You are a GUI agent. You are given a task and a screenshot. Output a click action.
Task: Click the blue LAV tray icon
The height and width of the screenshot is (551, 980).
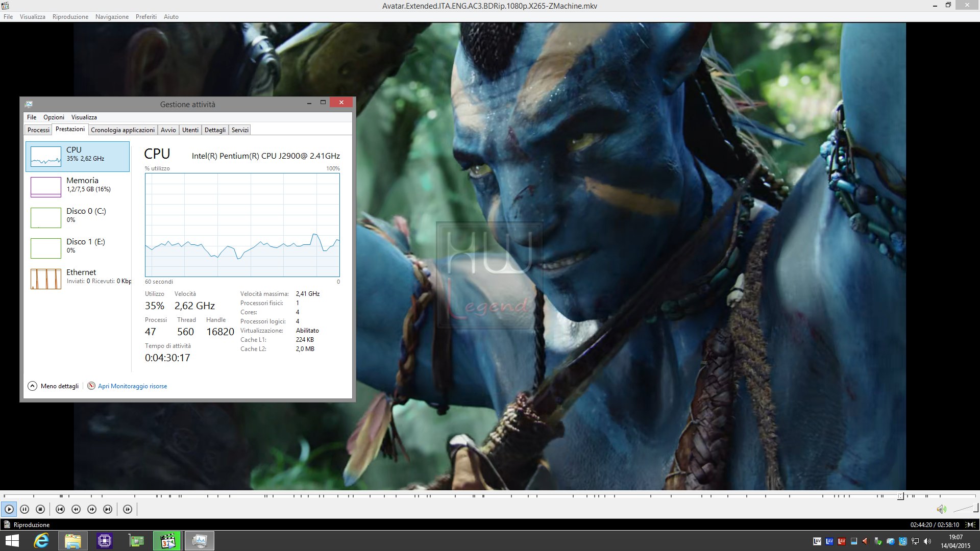pos(829,541)
